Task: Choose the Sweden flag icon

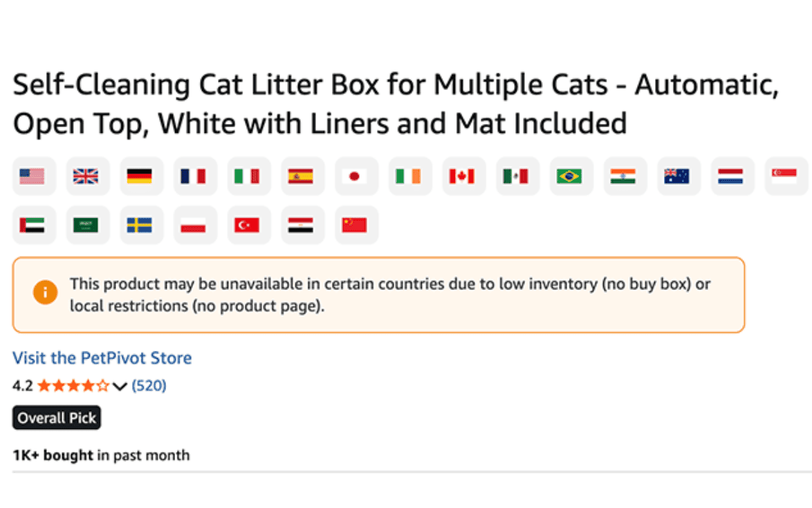Action: pos(140,225)
